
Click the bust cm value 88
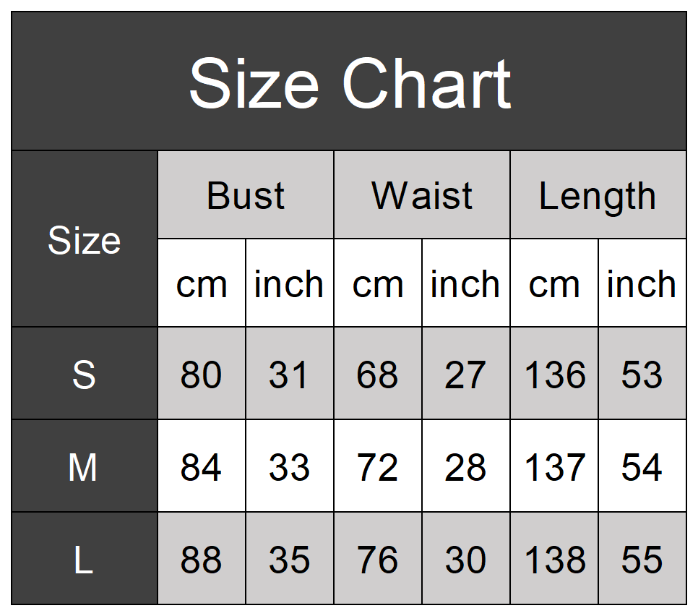(201, 559)
